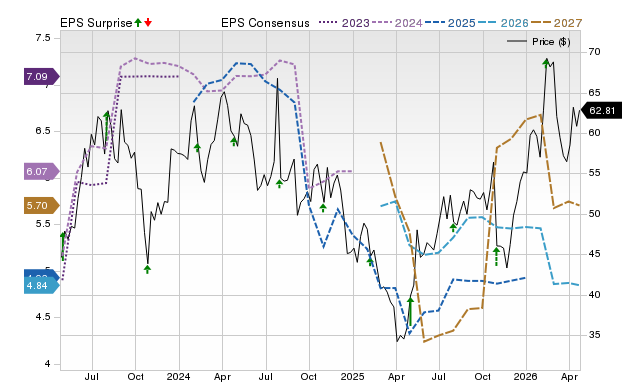Select the green surprise arrow just after July 2025
The image size is (640, 382).
[x=453, y=228]
